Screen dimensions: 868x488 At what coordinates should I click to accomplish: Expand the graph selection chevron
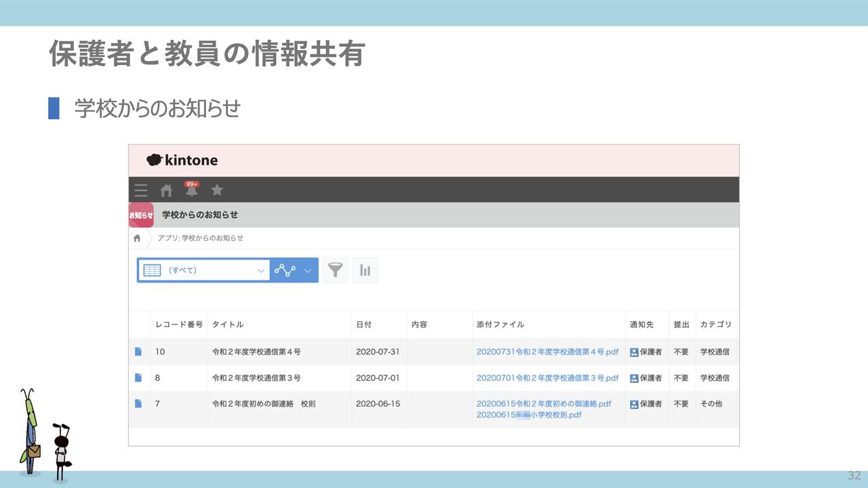point(307,269)
